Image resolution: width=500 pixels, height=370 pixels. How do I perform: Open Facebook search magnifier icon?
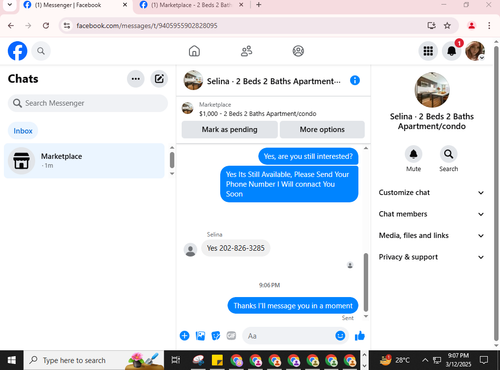(41, 51)
